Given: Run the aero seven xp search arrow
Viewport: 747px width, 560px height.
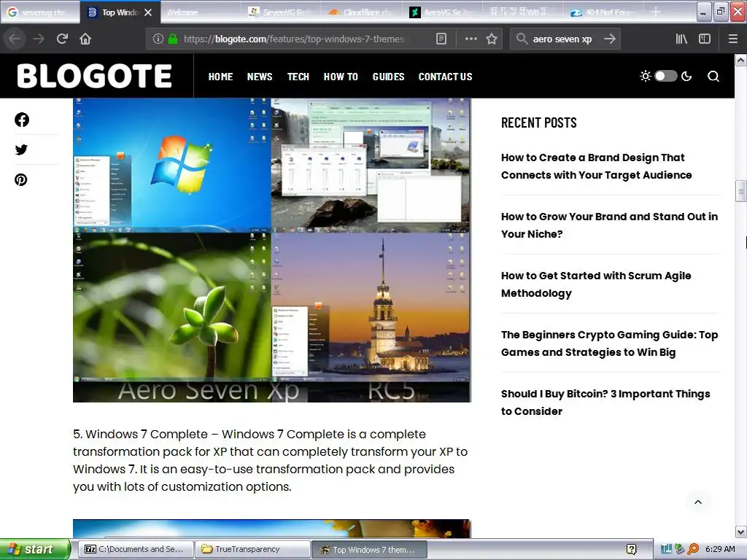Looking at the screenshot, I should point(609,39).
